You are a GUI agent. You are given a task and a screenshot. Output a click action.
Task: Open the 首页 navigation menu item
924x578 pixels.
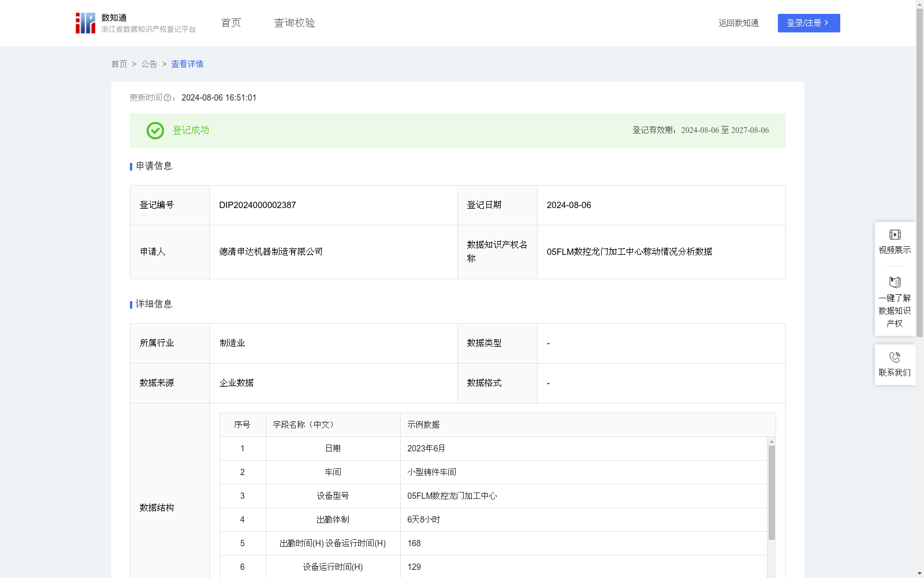click(231, 23)
